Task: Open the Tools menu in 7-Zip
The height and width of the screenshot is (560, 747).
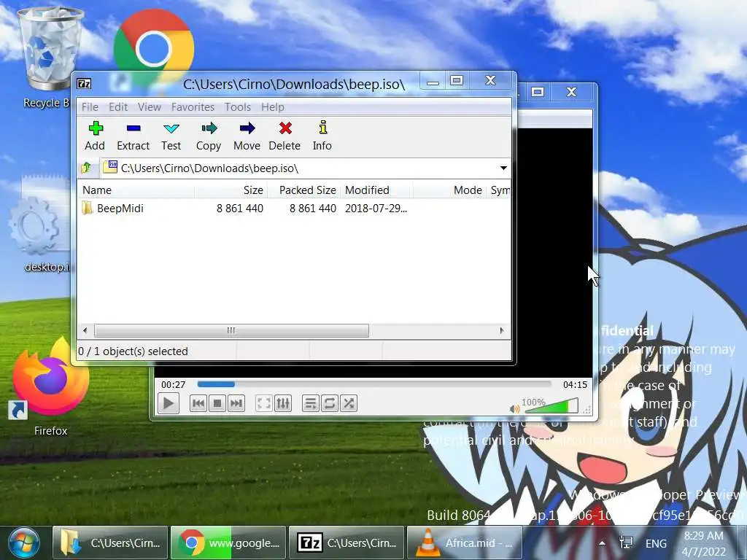Action: coord(238,107)
